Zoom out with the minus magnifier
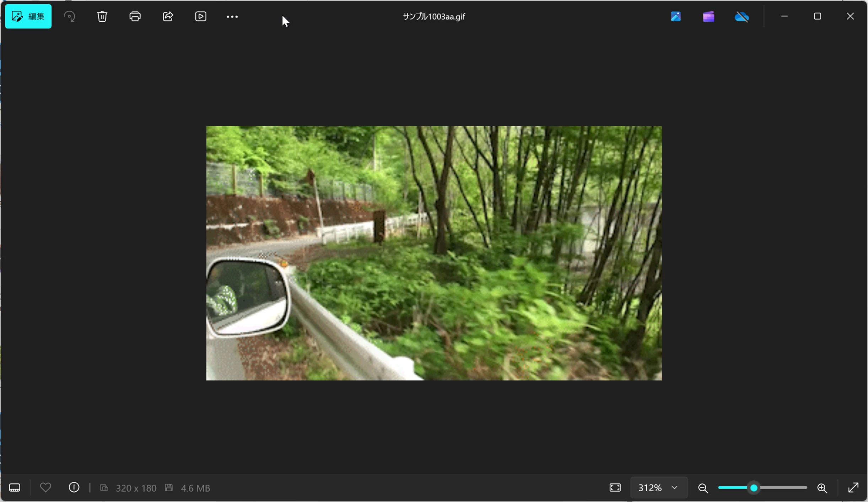868x502 pixels. pyautogui.click(x=703, y=488)
